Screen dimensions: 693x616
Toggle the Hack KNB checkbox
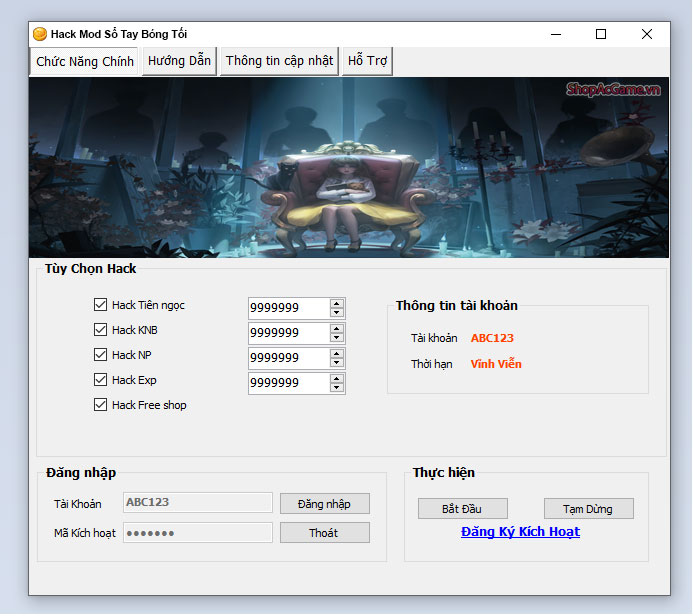[x=100, y=330]
